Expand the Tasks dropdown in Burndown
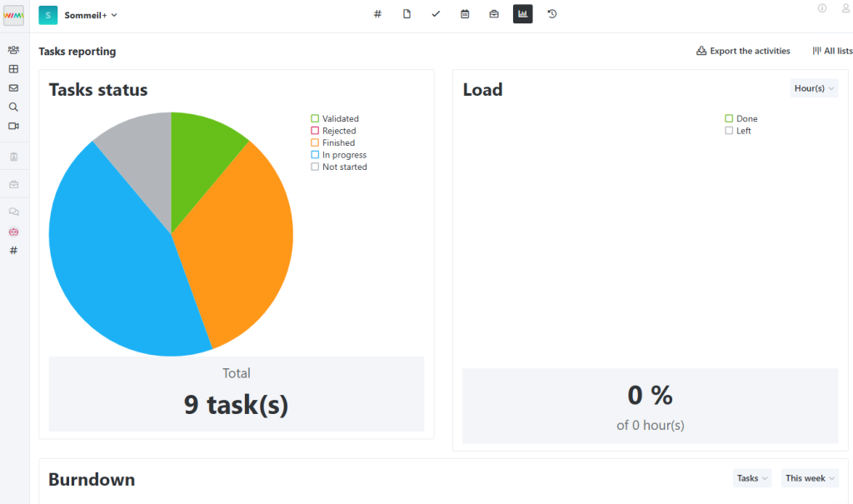 751,478
